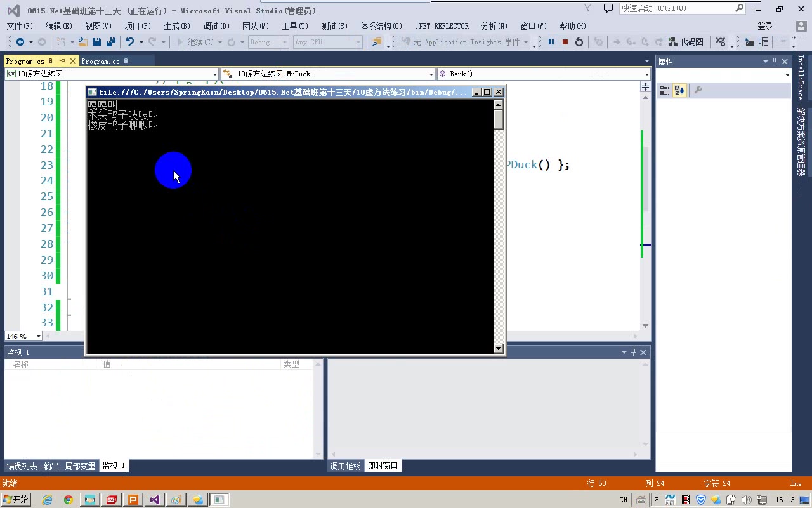Click the Visual Studio taskbar icon

(x=155, y=500)
